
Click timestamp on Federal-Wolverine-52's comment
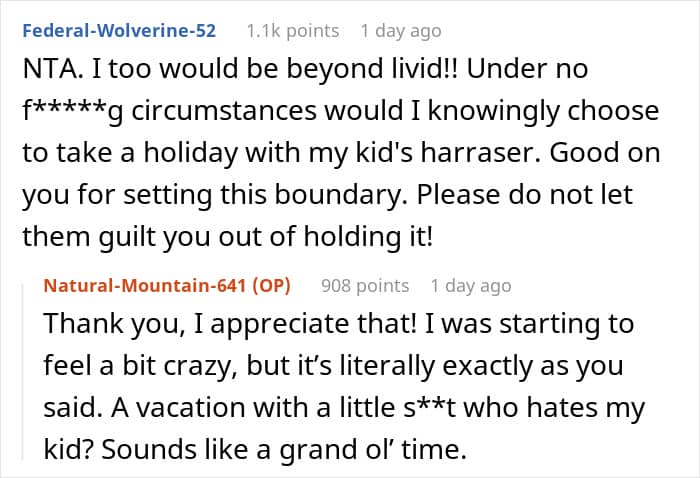pos(400,30)
